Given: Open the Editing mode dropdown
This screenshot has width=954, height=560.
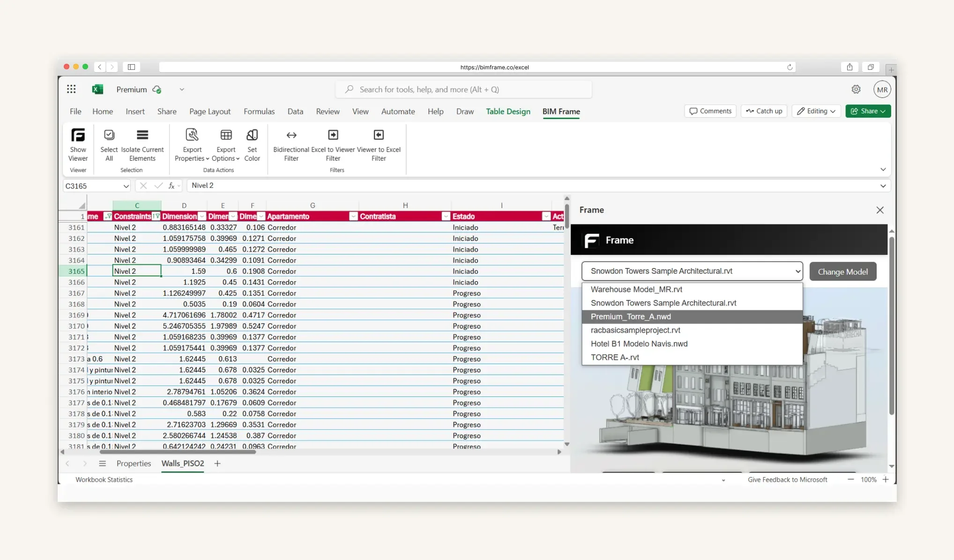Looking at the screenshot, I should click(x=816, y=111).
